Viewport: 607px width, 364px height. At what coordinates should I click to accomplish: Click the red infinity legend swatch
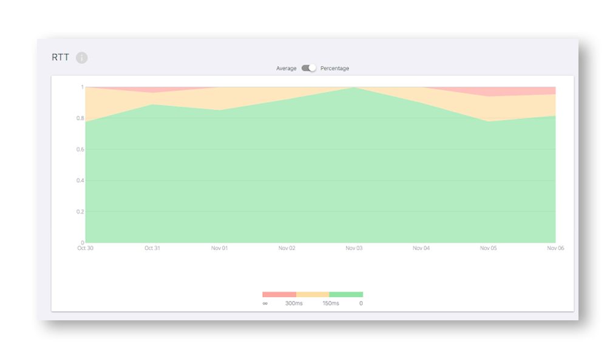[279, 292]
